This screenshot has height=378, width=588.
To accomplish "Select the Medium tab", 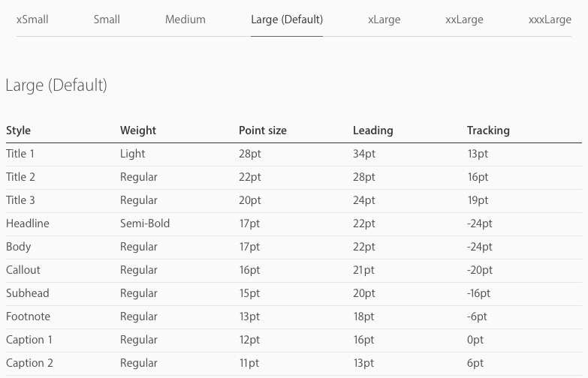I will tap(185, 19).
